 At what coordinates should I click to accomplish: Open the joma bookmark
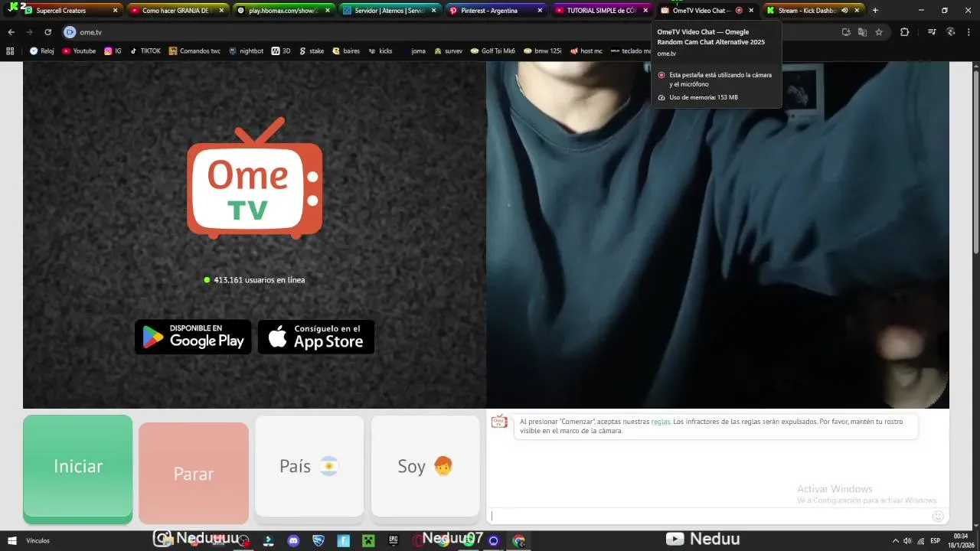[x=413, y=51]
